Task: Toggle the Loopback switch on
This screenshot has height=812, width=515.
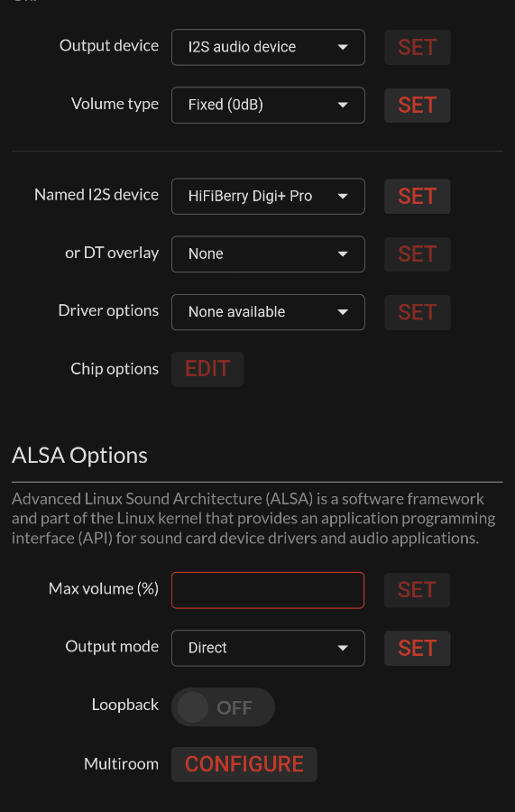Action: coord(223,706)
